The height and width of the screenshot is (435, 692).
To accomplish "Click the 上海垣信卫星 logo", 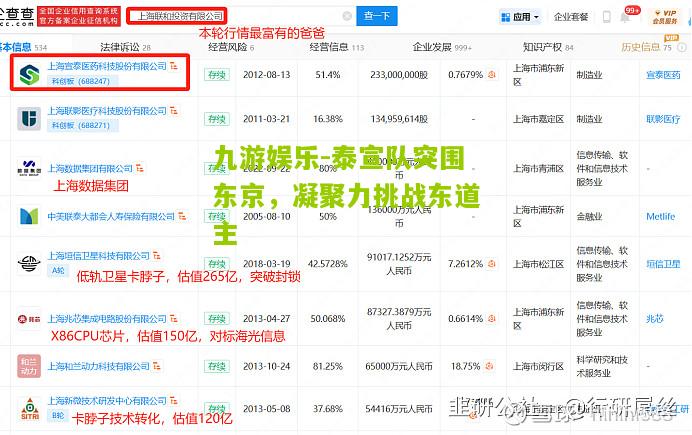I will 29,263.
